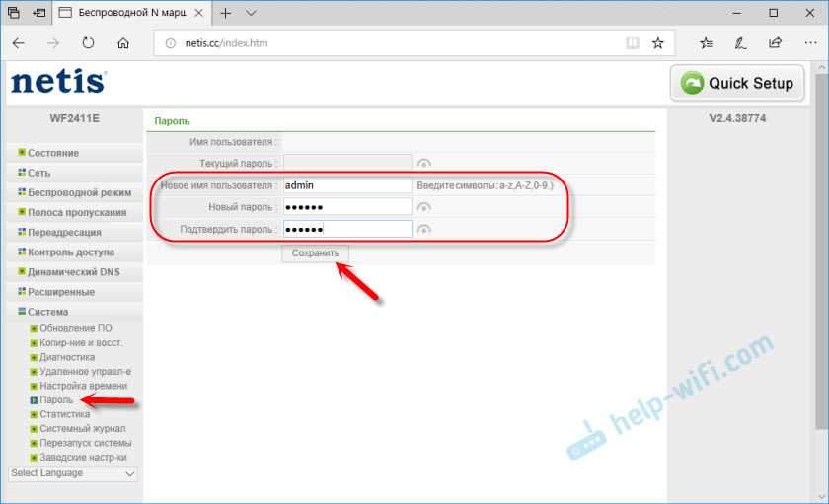Show the new password eye icon
Image resolution: width=829 pixels, height=504 pixels.
coord(424,207)
